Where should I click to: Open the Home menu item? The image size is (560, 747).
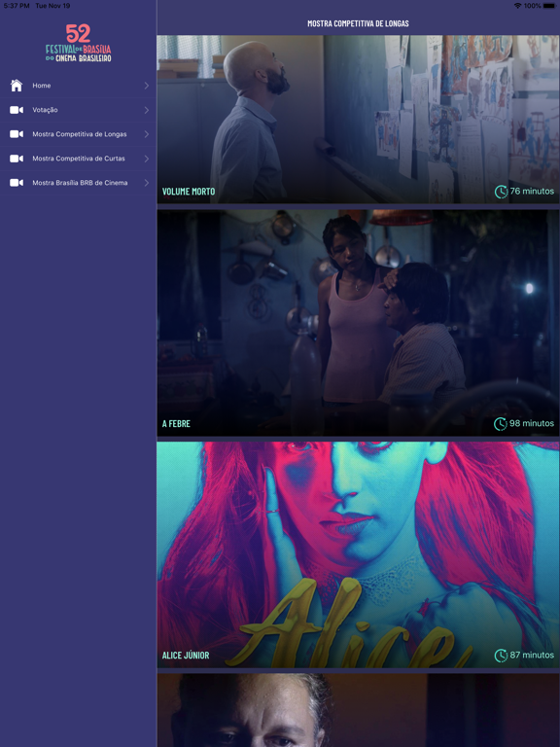pos(78,86)
